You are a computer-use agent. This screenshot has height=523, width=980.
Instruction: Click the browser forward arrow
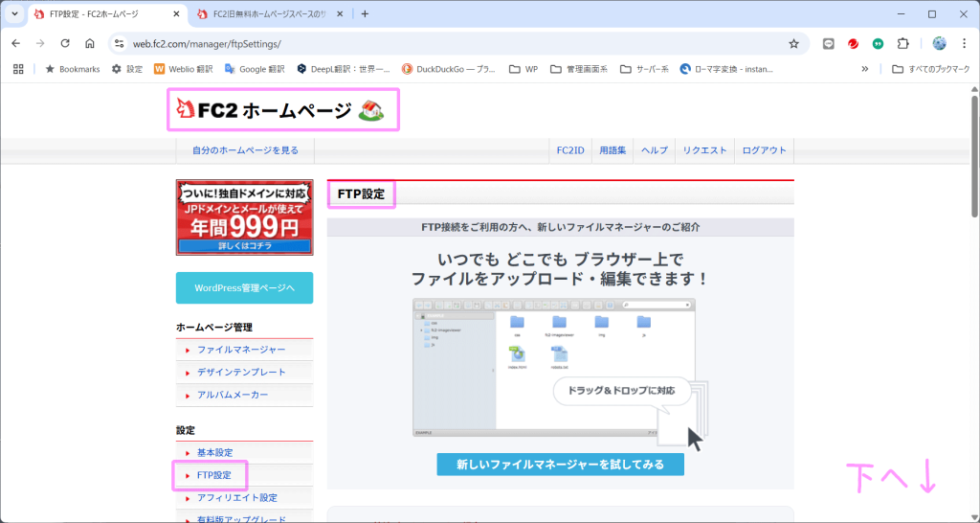point(40,44)
